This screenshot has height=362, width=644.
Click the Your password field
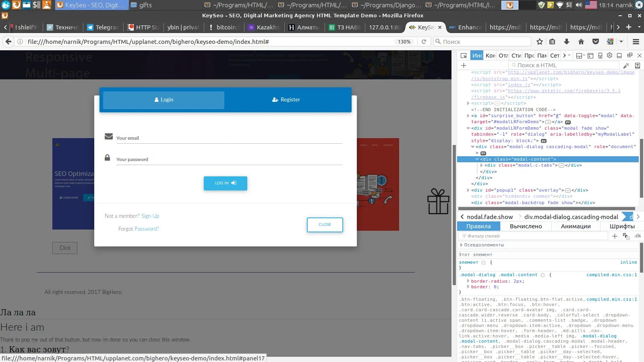click(x=229, y=159)
